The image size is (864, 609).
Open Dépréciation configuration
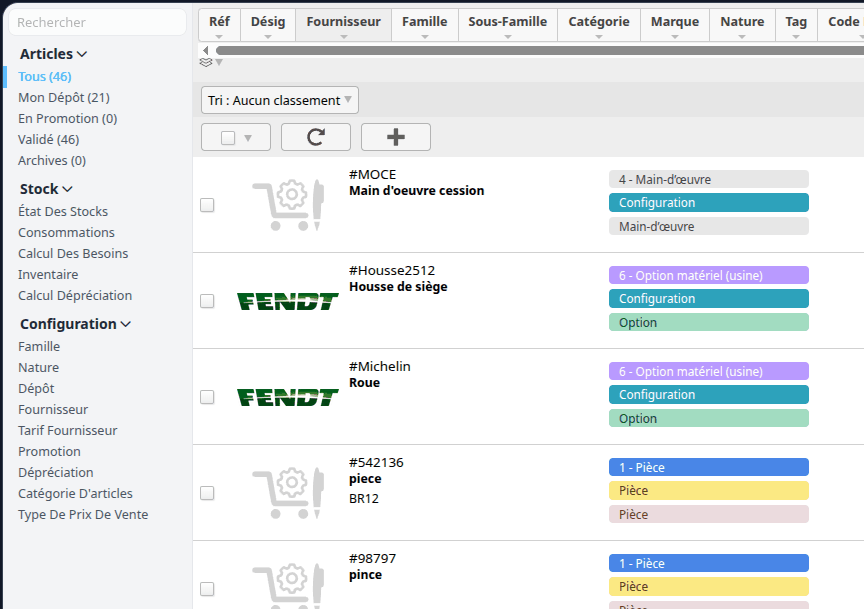(56, 472)
